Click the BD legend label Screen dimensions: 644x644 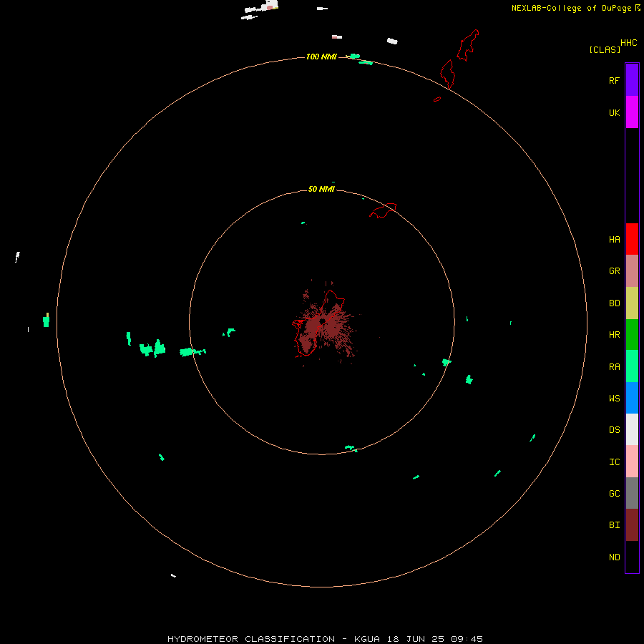614,303
